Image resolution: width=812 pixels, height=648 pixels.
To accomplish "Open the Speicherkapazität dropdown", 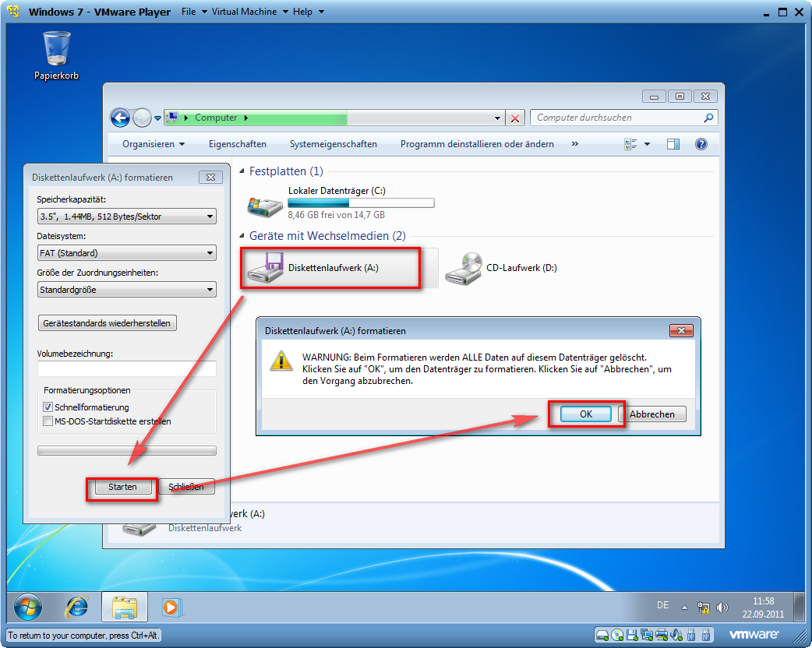I will (x=127, y=217).
